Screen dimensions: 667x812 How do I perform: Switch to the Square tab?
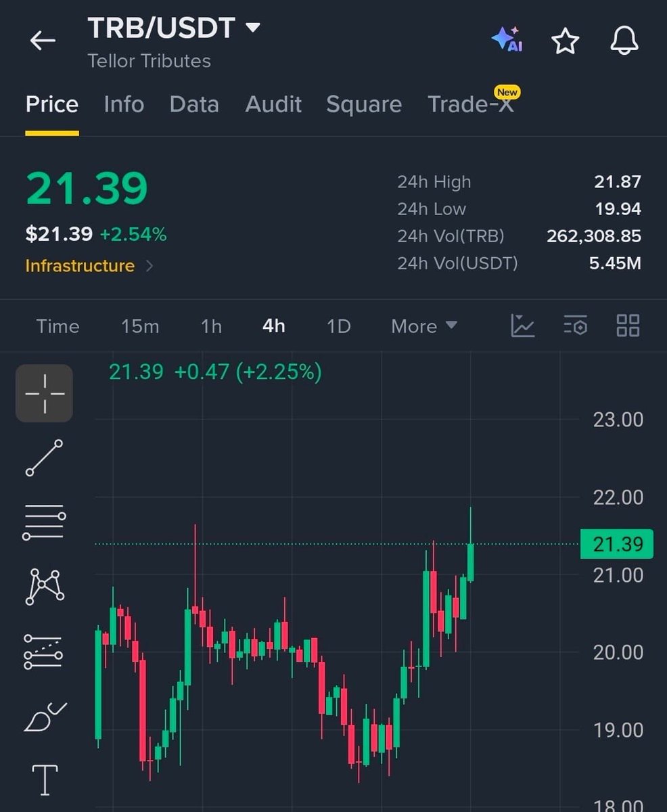[364, 104]
